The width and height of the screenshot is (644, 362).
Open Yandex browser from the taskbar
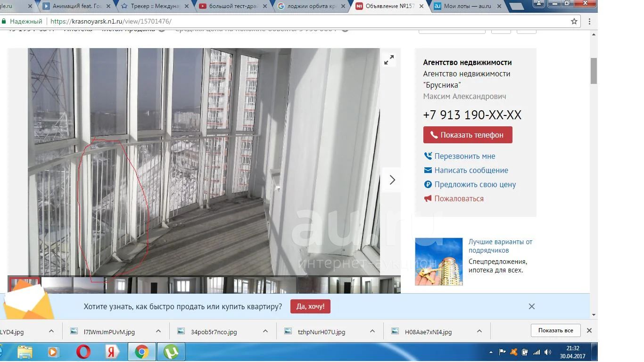pyautogui.click(x=112, y=352)
